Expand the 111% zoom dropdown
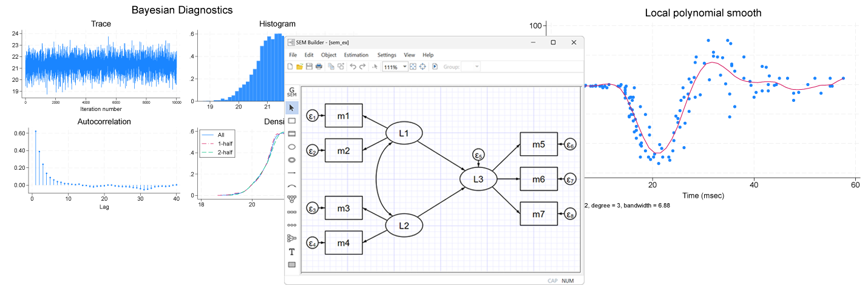Image resolution: width=868 pixels, height=285 pixels. [x=405, y=66]
